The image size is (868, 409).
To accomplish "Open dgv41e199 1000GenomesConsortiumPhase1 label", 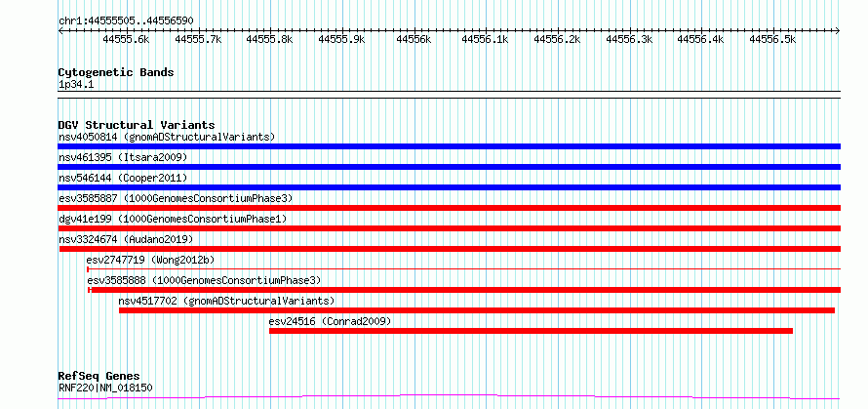I will [x=173, y=219].
